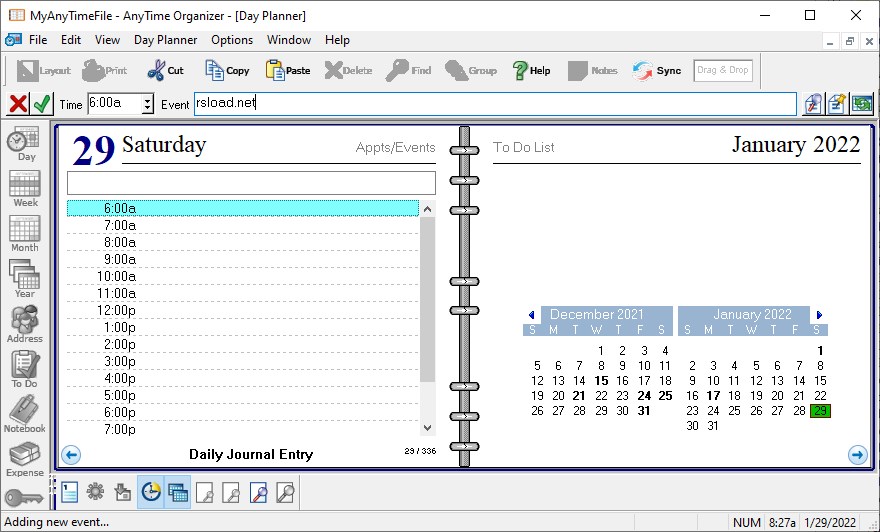Click the Time field showing 6:00a
Image resolution: width=880 pixels, height=532 pixels.
115,104
